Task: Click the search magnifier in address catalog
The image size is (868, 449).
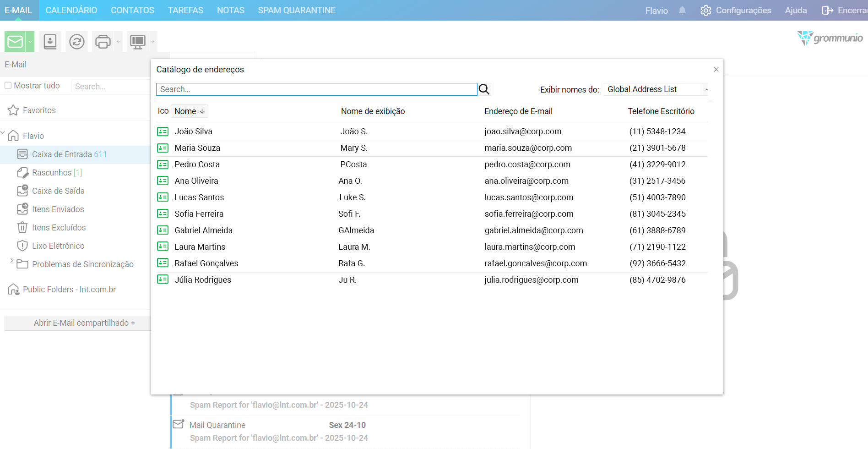Action: click(484, 89)
